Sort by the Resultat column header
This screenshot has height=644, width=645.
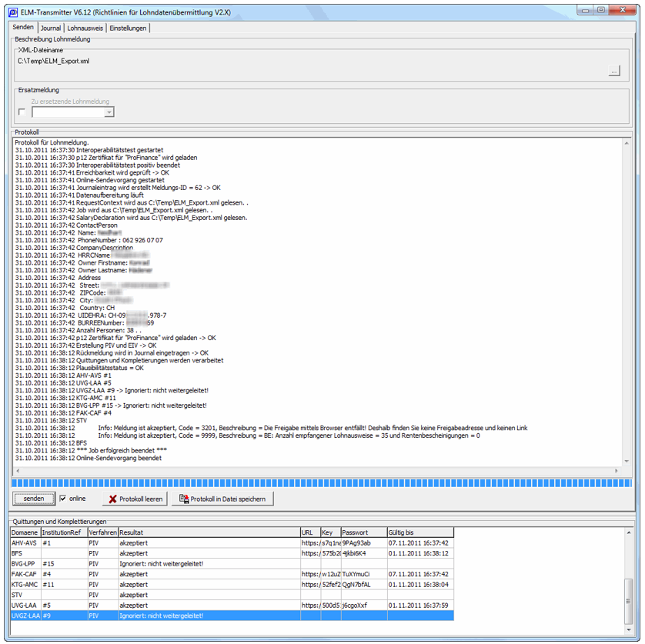pos(208,532)
